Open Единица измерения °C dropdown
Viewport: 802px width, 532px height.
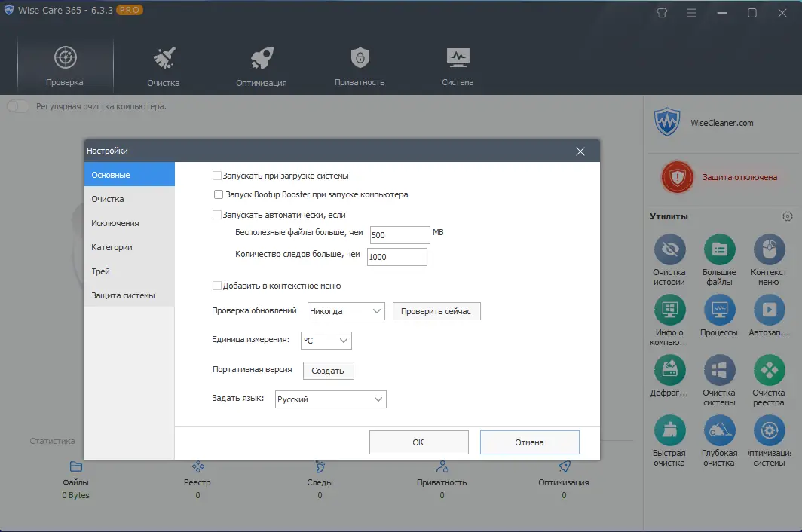326,340
